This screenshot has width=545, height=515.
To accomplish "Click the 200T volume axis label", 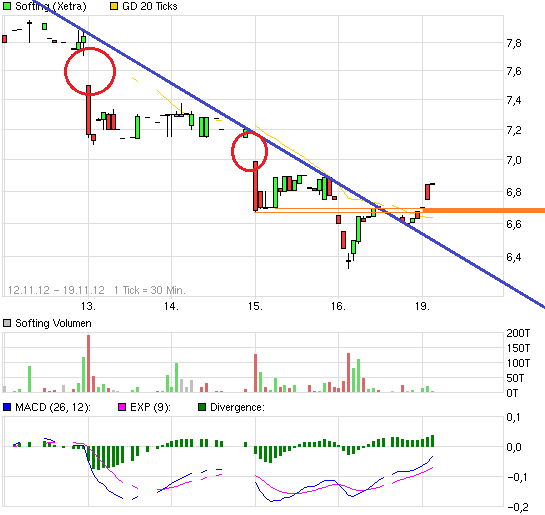I will pyautogui.click(x=518, y=333).
